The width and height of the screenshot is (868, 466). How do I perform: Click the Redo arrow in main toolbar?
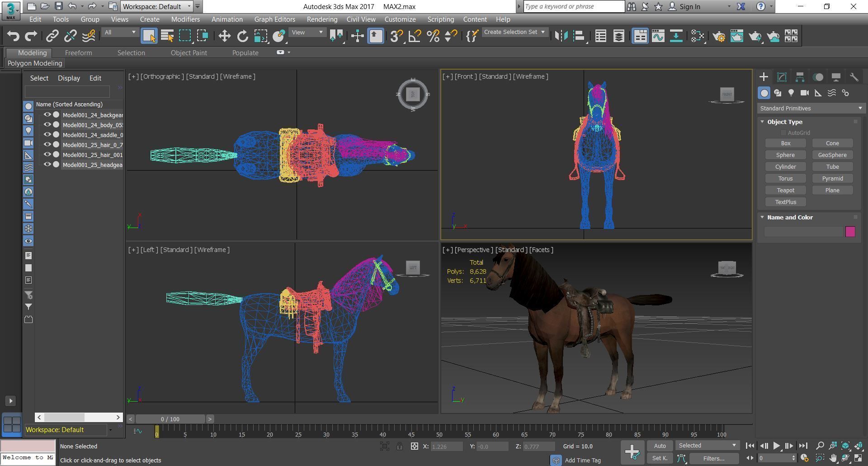point(31,36)
